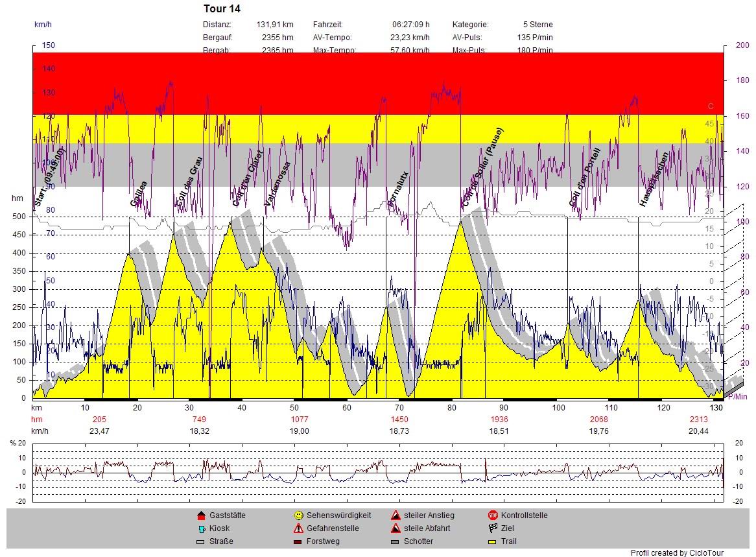Click the Profil created by CicloTour text
This screenshot has height=557, width=756.
coord(677,552)
